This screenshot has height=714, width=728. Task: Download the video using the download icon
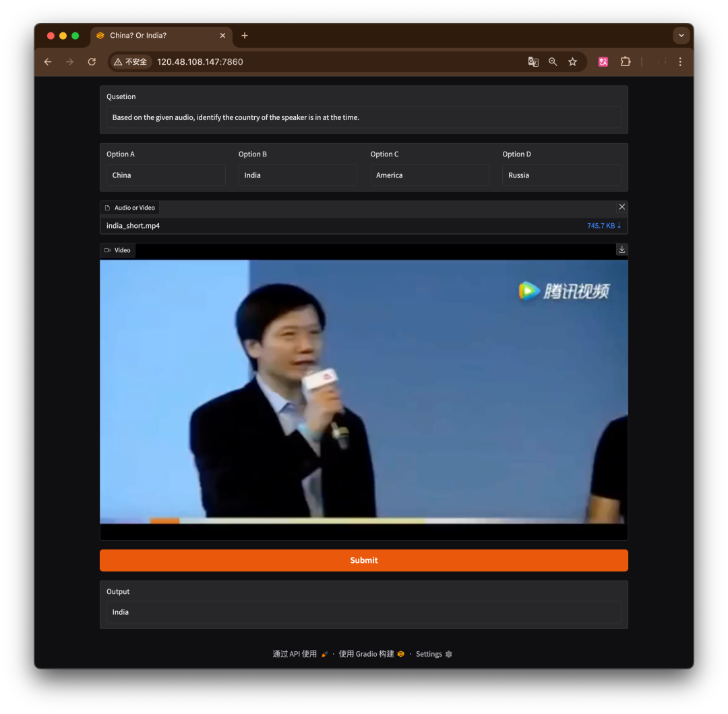coord(621,249)
